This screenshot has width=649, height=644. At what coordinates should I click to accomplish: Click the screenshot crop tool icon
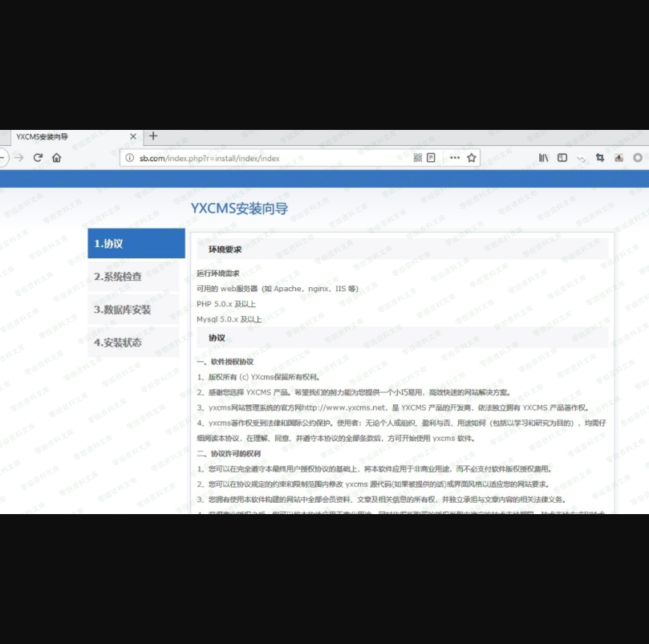[x=599, y=158]
